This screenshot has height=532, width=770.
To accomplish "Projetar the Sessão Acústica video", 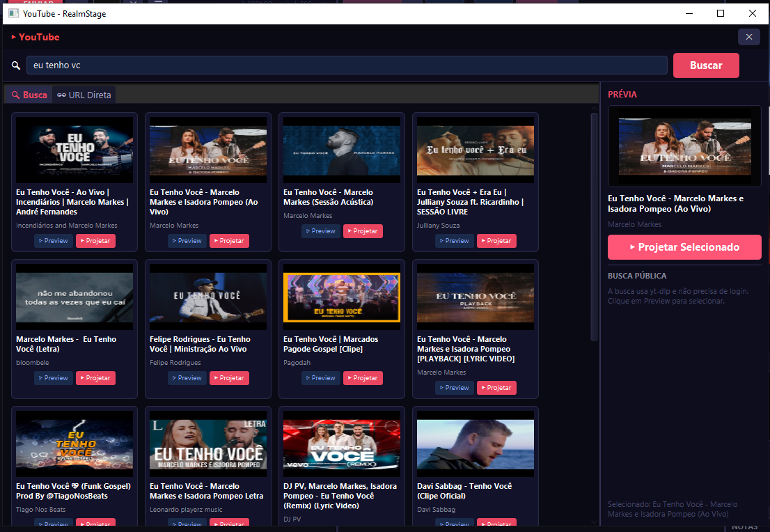I will pyautogui.click(x=363, y=231).
